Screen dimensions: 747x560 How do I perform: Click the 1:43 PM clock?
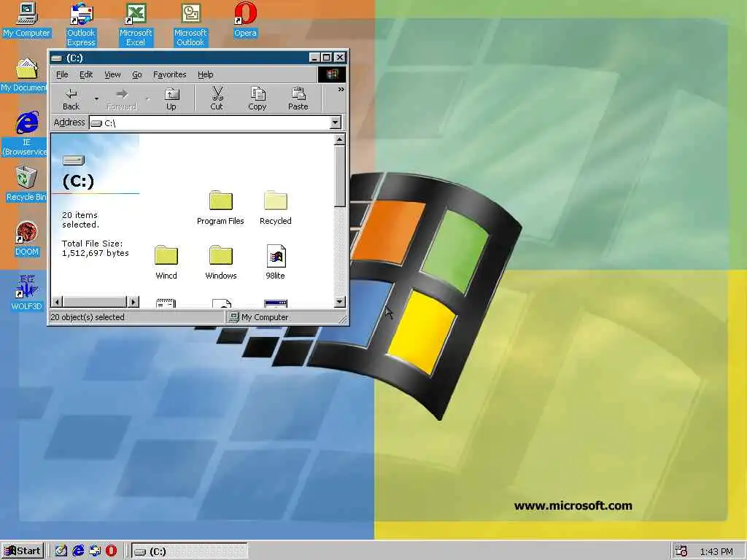pyautogui.click(x=716, y=551)
